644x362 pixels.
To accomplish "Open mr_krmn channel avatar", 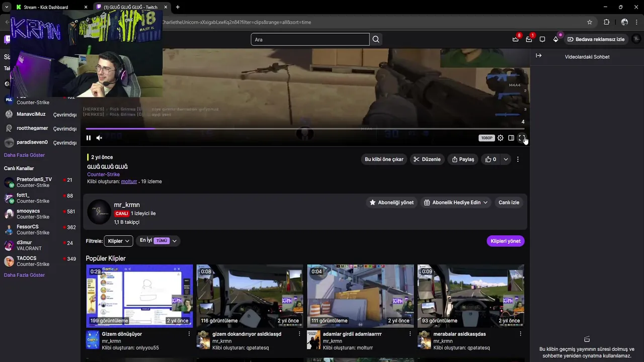I will pos(99,212).
